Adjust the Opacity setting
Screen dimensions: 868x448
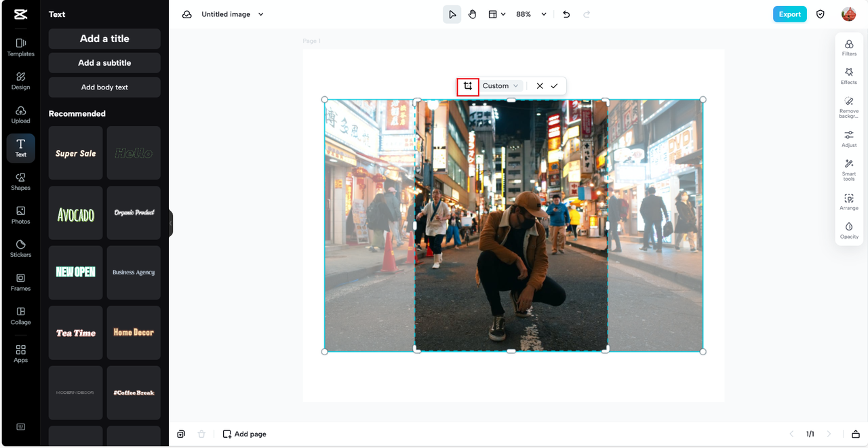click(x=849, y=230)
